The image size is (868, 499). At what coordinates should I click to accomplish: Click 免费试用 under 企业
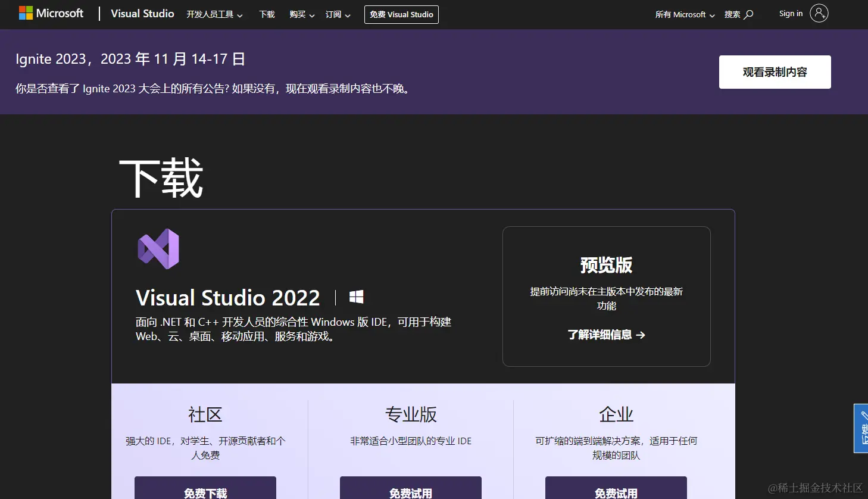pos(616,488)
